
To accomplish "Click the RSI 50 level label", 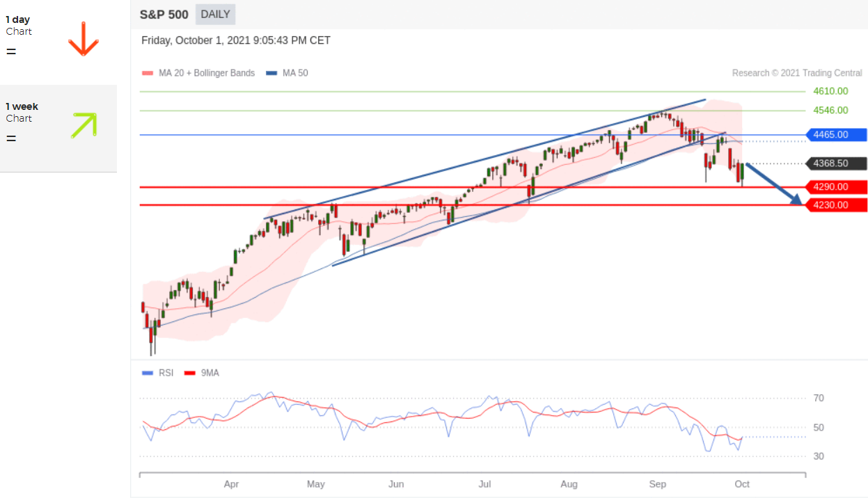I will 819,427.
